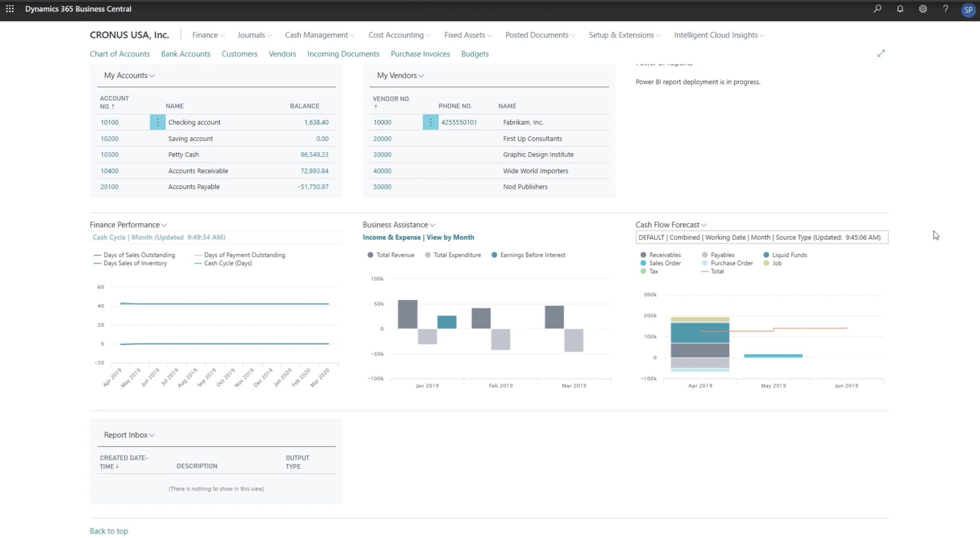Expand the Posted Documents menu
Screen dimensions: 980x538
[540, 35]
